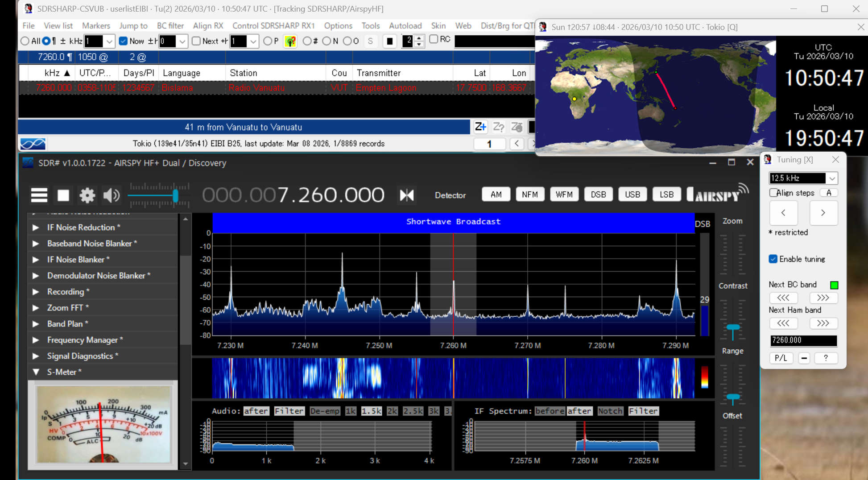Click the center tuning icon beside frequency
The width and height of the screenshot is (868, 480).
click(x=406, y=195)
